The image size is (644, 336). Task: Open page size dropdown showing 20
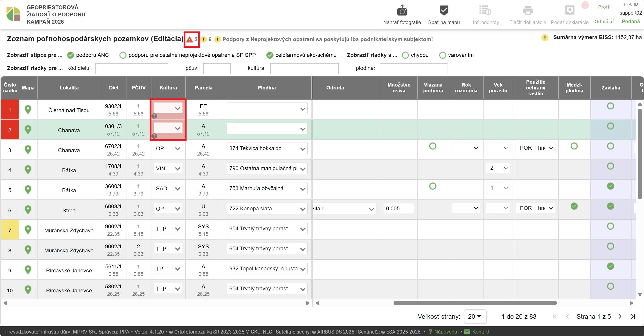[475, 316]
